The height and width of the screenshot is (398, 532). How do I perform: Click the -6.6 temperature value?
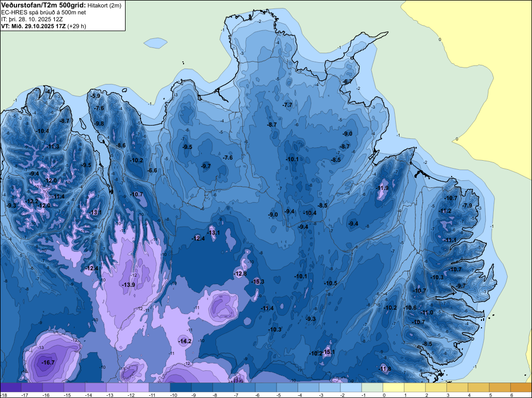152,170
